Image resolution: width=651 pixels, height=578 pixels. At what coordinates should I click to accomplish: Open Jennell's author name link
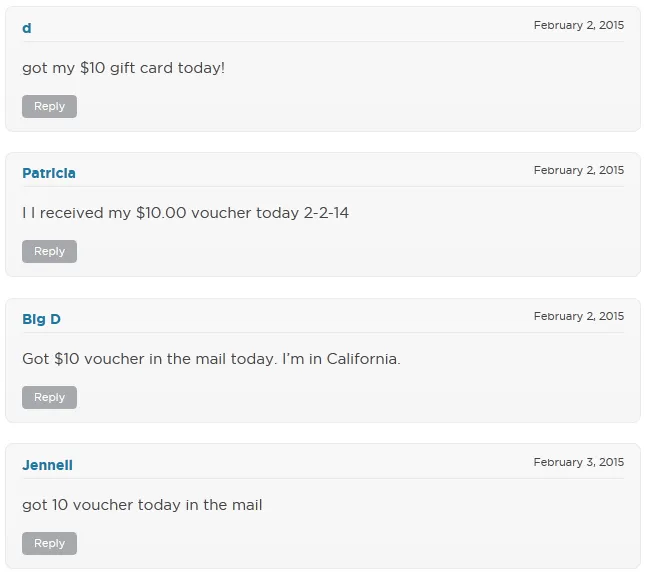[x=47, y=465]
